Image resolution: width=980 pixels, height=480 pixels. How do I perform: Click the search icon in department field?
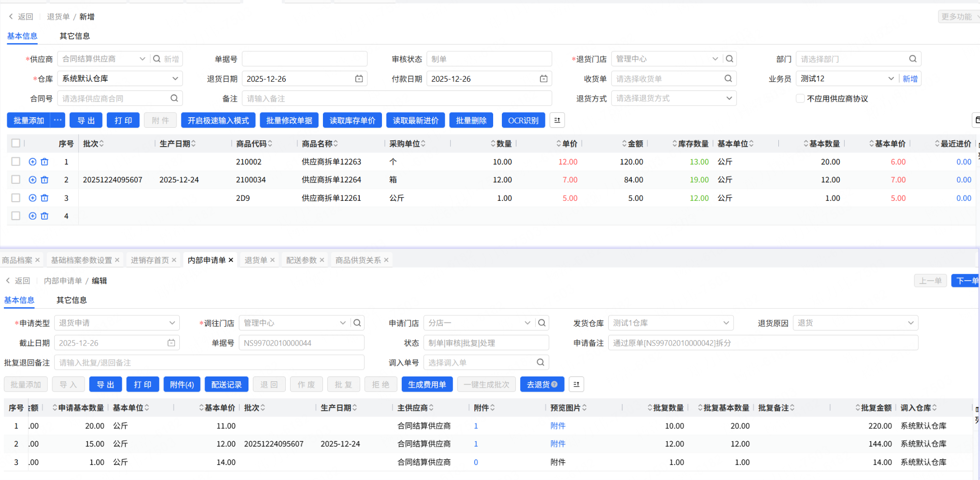click(912, 59)
